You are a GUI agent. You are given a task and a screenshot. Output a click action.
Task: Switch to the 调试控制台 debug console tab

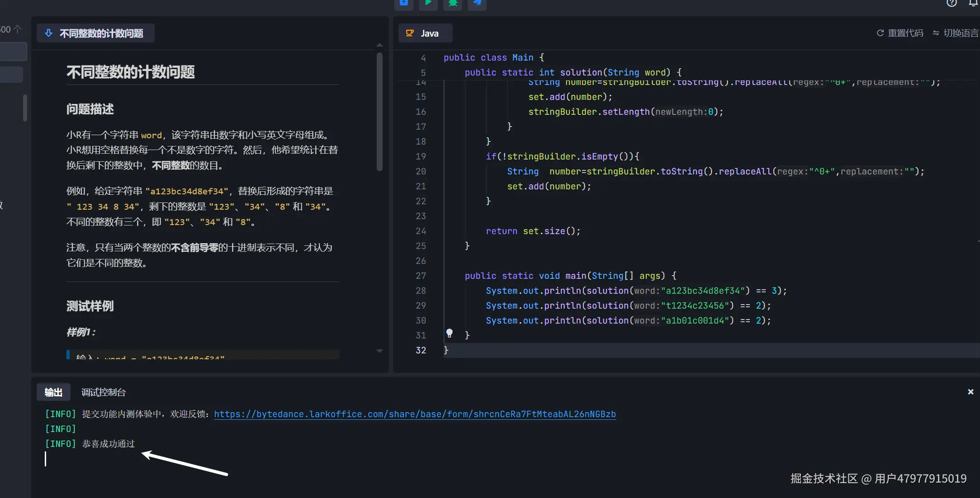tap(104, 392)
